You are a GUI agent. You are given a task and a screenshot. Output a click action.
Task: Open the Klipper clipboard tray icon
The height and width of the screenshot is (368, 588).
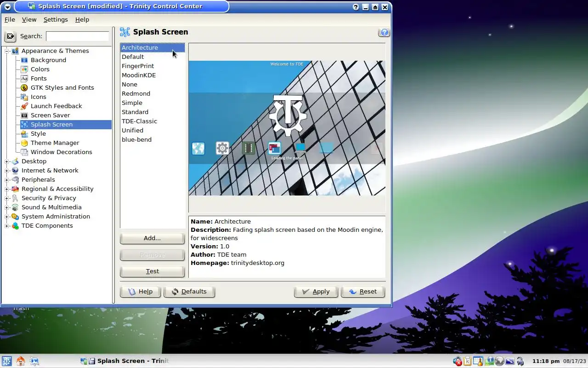point(468,361)
